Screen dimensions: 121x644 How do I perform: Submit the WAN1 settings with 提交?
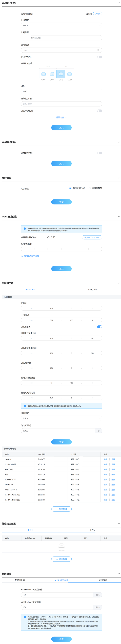[61, 128]
